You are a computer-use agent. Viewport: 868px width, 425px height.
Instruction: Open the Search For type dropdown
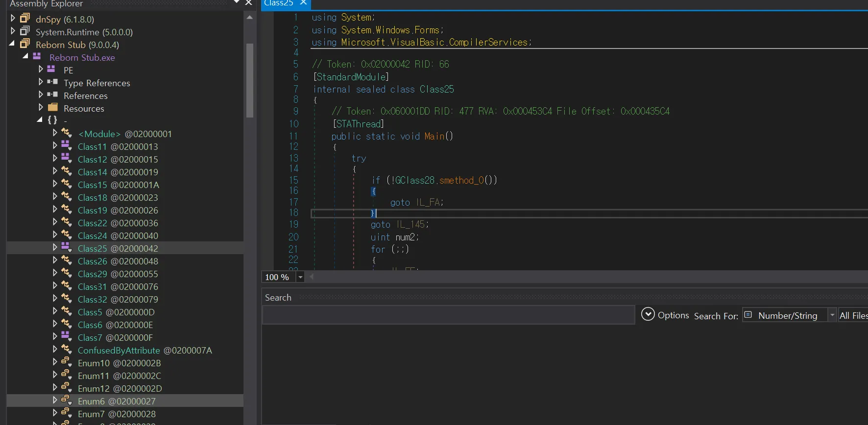click(832, 315)
